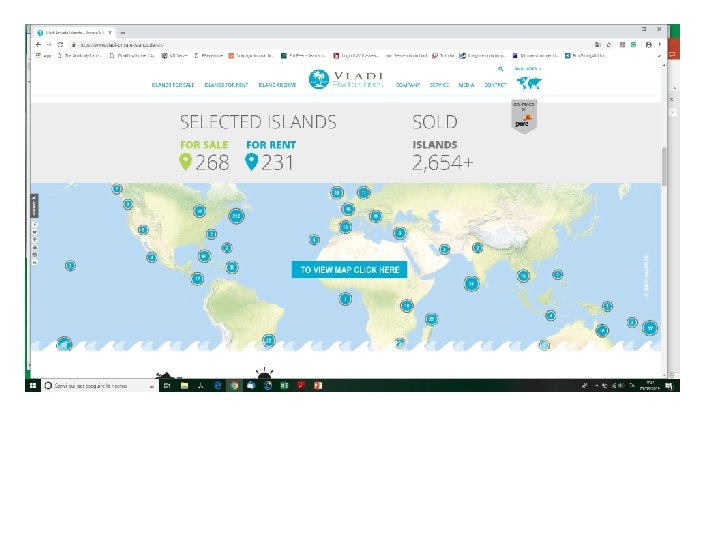The height and width of the screenshot is (540, 720).
Task: Share via Facebook icon in side toolbar
Action: (x=35, y=224)
